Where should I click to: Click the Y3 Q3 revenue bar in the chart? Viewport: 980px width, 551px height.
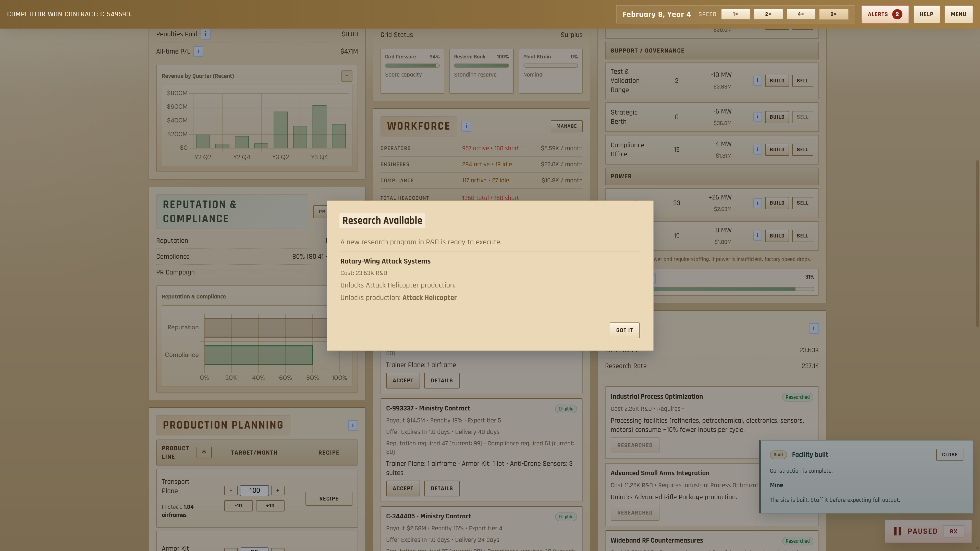coord(300,137)
